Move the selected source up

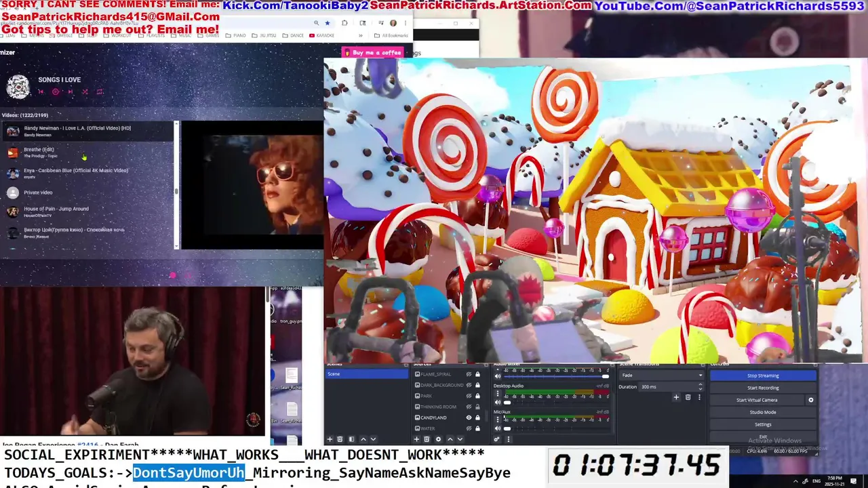pyautogui.click(x=450, y=439)
